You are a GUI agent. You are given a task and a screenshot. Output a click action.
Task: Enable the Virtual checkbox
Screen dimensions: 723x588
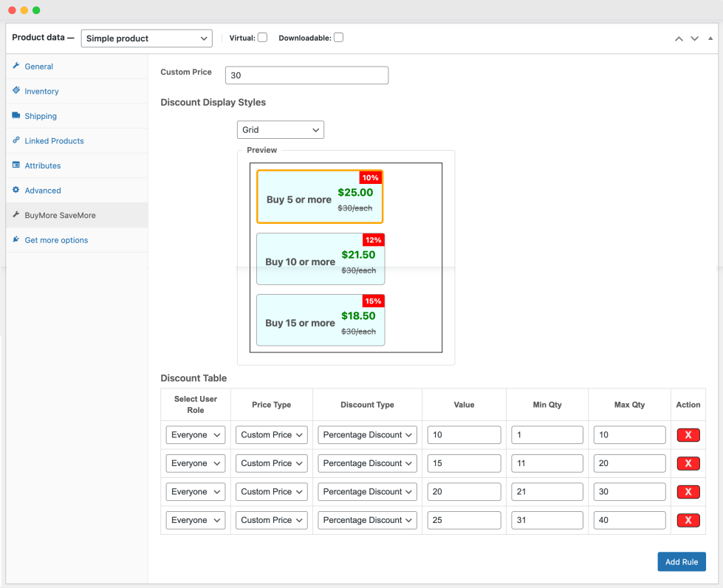(262, 38)
